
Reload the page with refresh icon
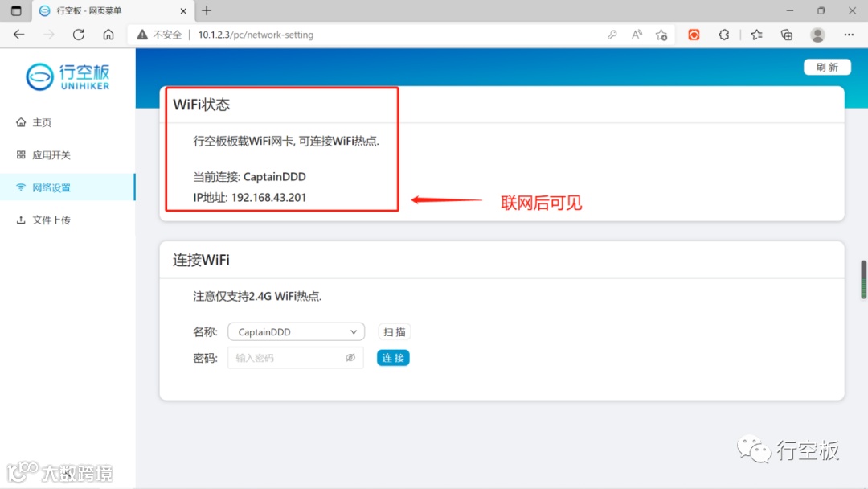point(79,35)
